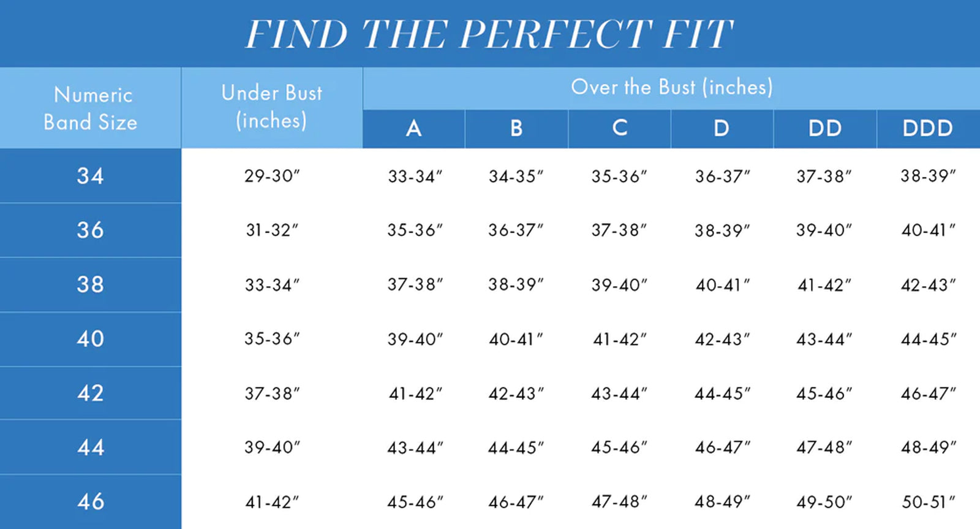Select the Numeric Band Size header
Screen dimensions: 980x529
tap(91, 108)
